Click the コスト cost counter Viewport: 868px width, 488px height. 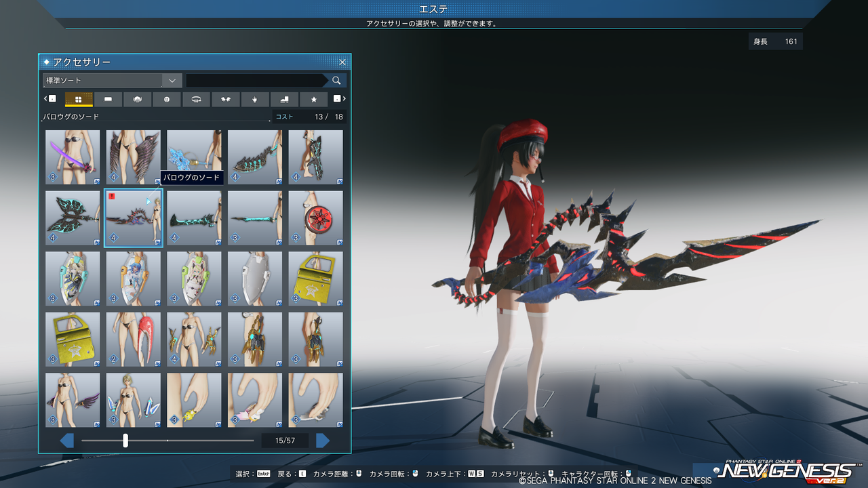(309, 117)
